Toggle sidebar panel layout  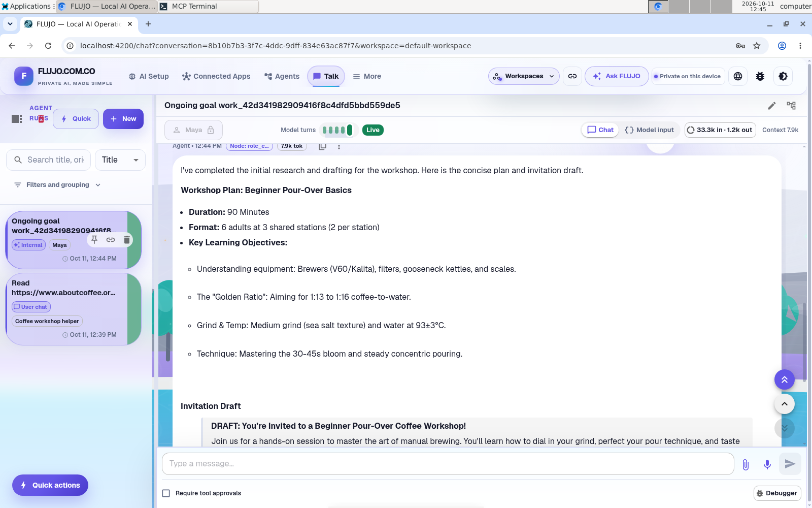(17, 118)
